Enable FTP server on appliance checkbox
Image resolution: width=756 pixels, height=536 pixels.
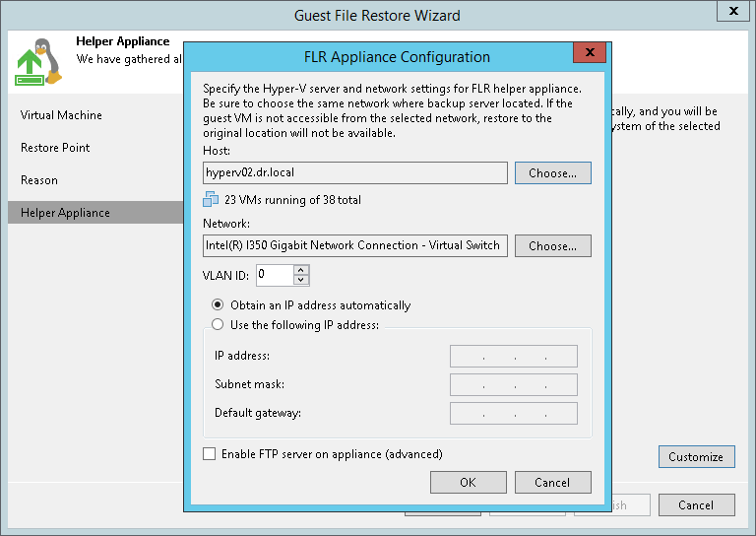coord(209,454)
